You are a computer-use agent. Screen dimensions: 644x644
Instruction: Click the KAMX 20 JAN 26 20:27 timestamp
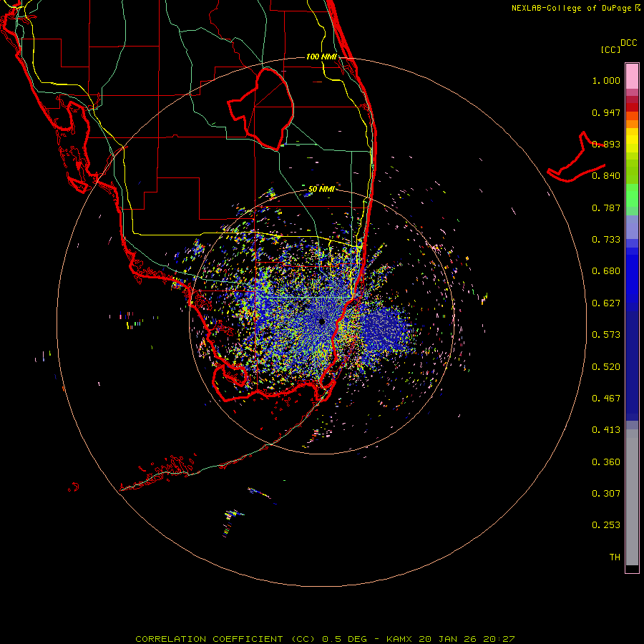[x=451, y=639]
